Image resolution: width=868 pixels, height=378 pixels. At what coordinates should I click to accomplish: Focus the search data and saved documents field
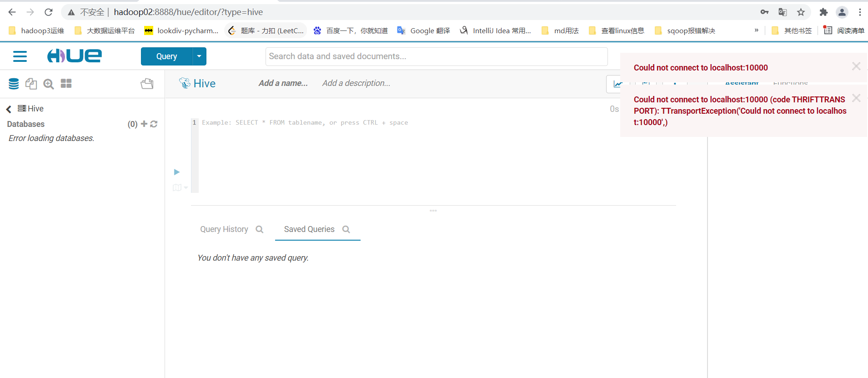[x=437, y=56]
